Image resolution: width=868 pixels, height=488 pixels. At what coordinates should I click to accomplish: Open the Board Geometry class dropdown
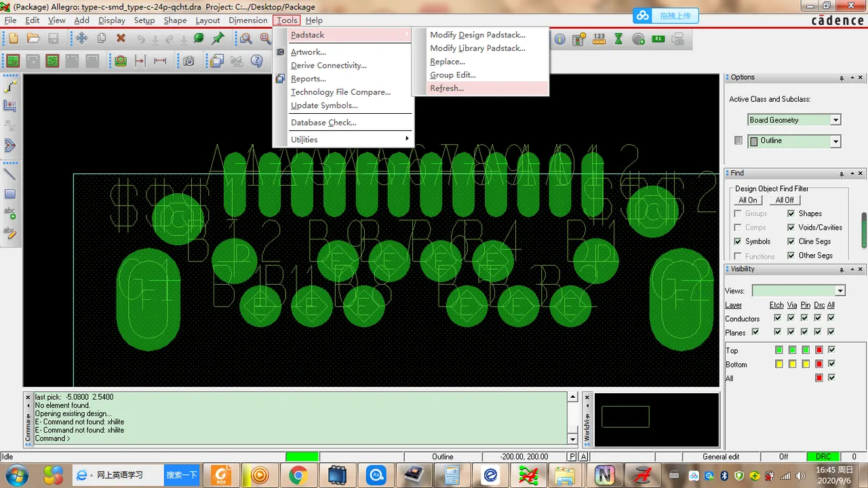click(x=835, y=120)
